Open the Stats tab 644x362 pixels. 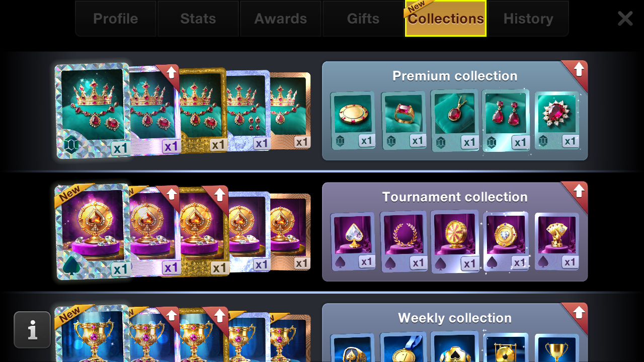click(x=198, y=19)
